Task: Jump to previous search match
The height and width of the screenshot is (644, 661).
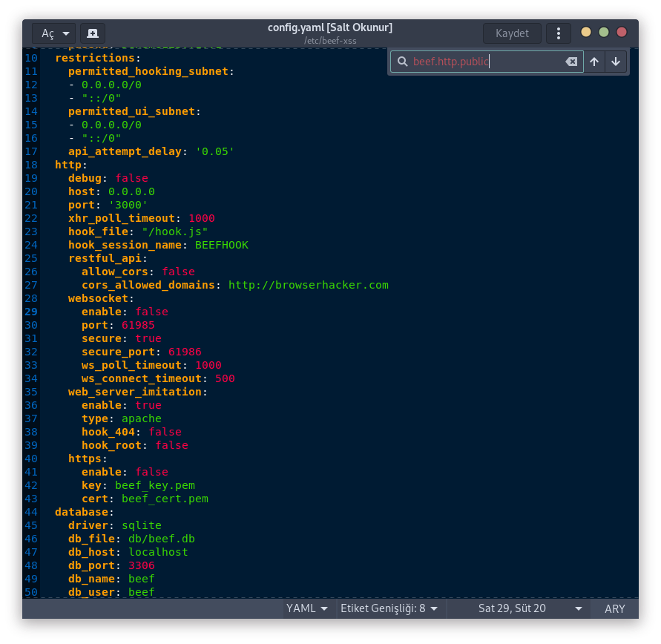Action: point(594,62)
